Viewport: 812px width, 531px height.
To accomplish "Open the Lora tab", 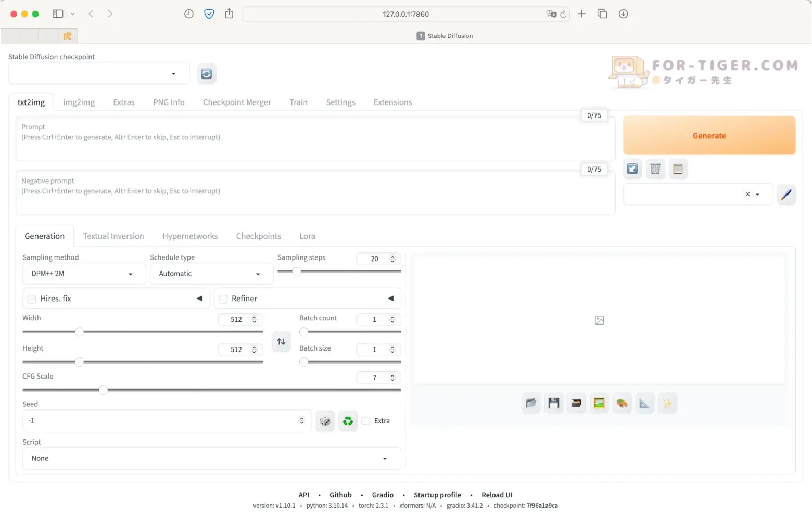I will click(x=307, y=236).
